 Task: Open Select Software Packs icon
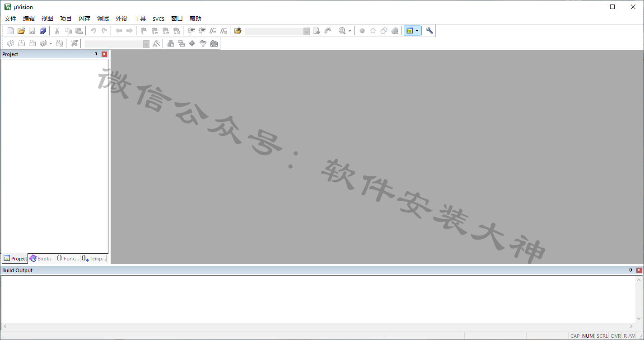pyautogui.click(x=203, y=43)
